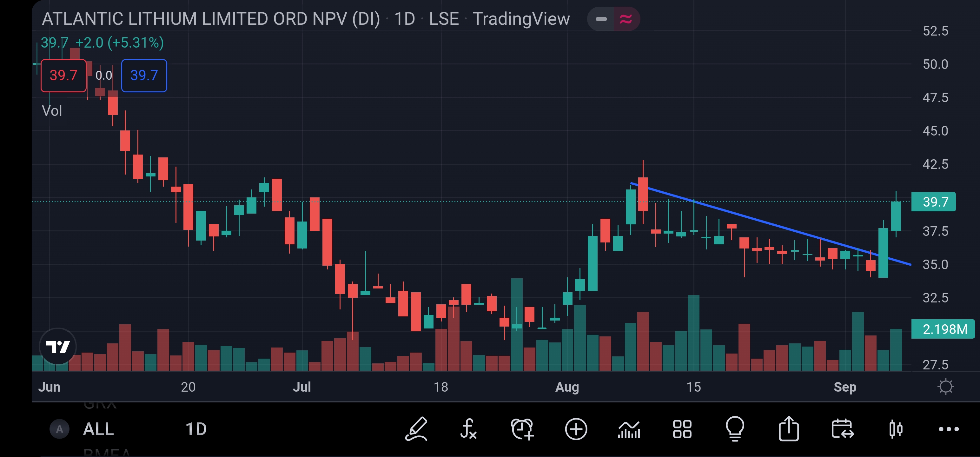Open the layout grid icon
Image resolution: width=980 pixels, height=457 pixels.
click(x=682, y=429)
